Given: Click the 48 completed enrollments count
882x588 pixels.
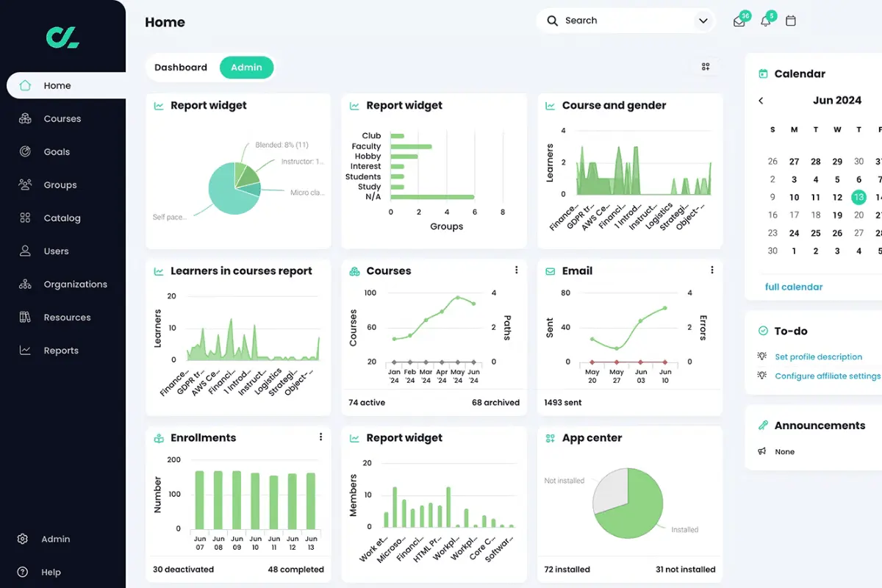Looking at the screenshot, I should (x=295, y=569).
